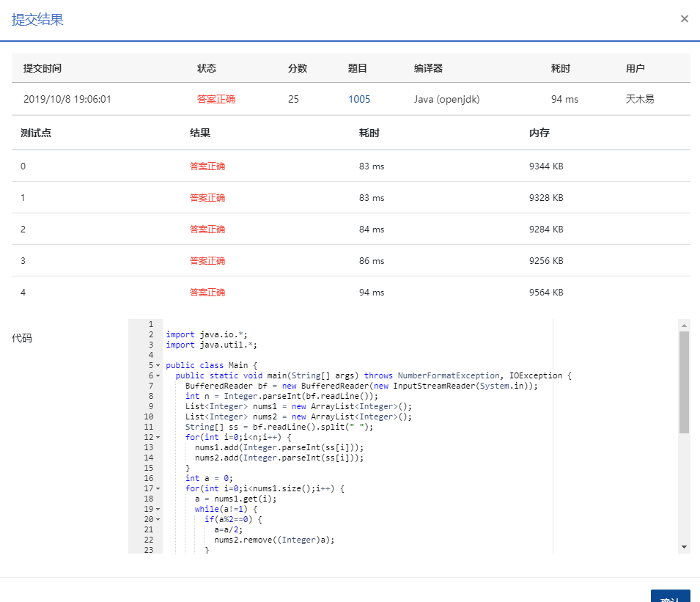The height and width of the screenshot is (602, 700).
Task: Click test point 4's 答案正确 result
Action: [207, 292]
